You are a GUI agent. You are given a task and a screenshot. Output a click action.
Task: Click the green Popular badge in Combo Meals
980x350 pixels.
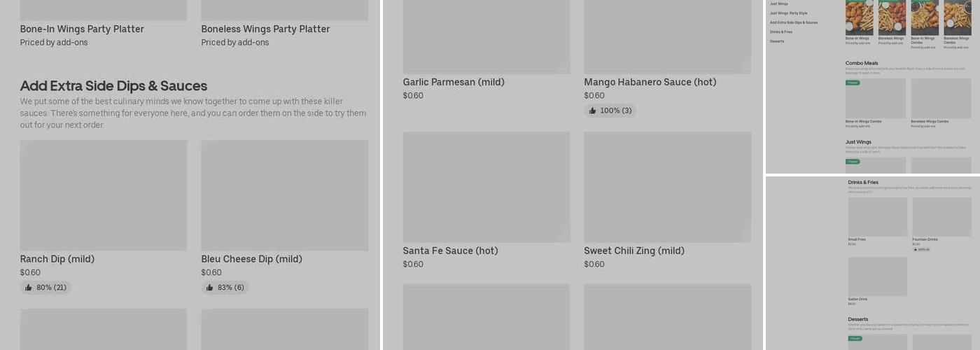(x=853, y=83)
